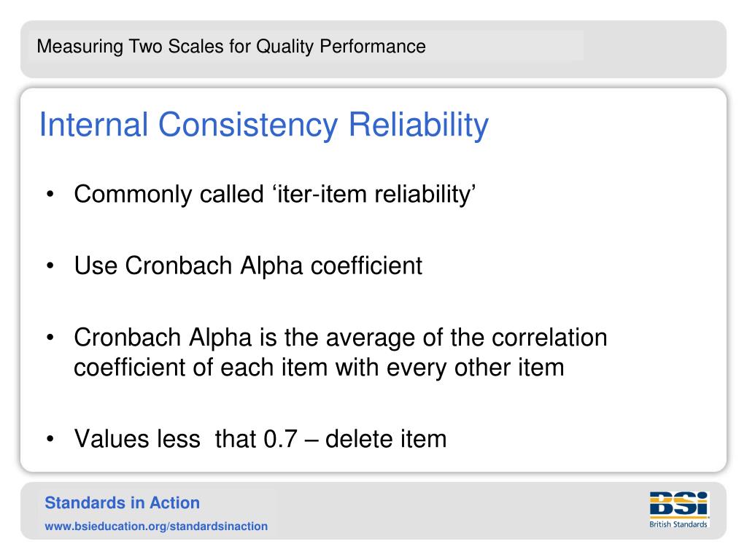Open the www.bsieducation.org/standardsinaction link
Viewport: 747px width, 560px height.
point(156,526)
